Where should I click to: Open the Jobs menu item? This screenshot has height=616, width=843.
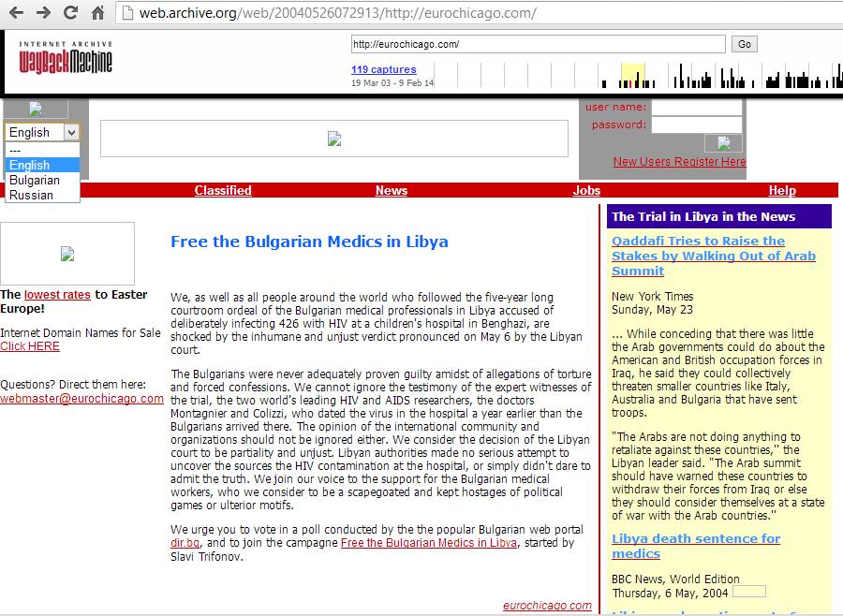pos(586,190)
